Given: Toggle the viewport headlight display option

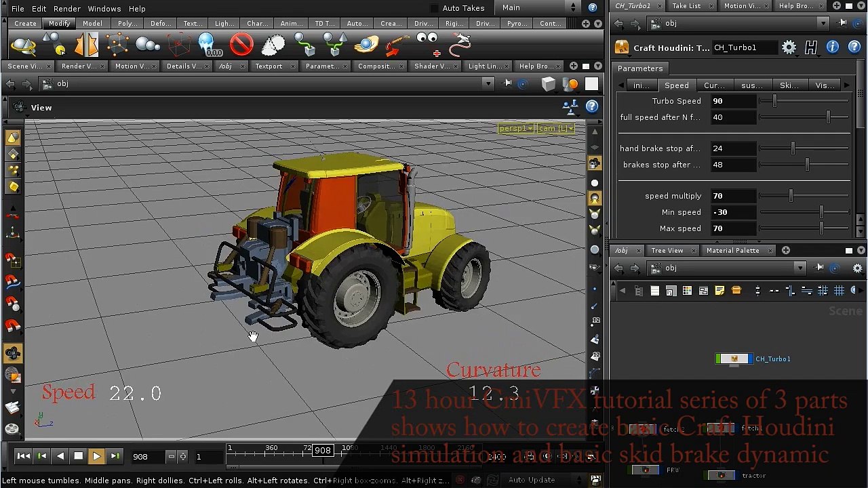Looking at the screenshot, I should click(595, 198).
